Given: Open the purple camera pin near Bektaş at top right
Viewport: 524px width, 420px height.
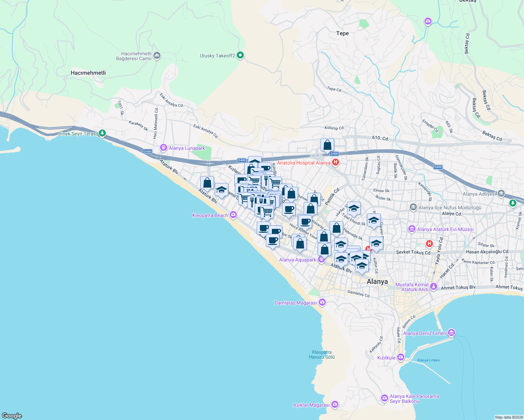Looking at the screenshot, I should tap(428, 22).
